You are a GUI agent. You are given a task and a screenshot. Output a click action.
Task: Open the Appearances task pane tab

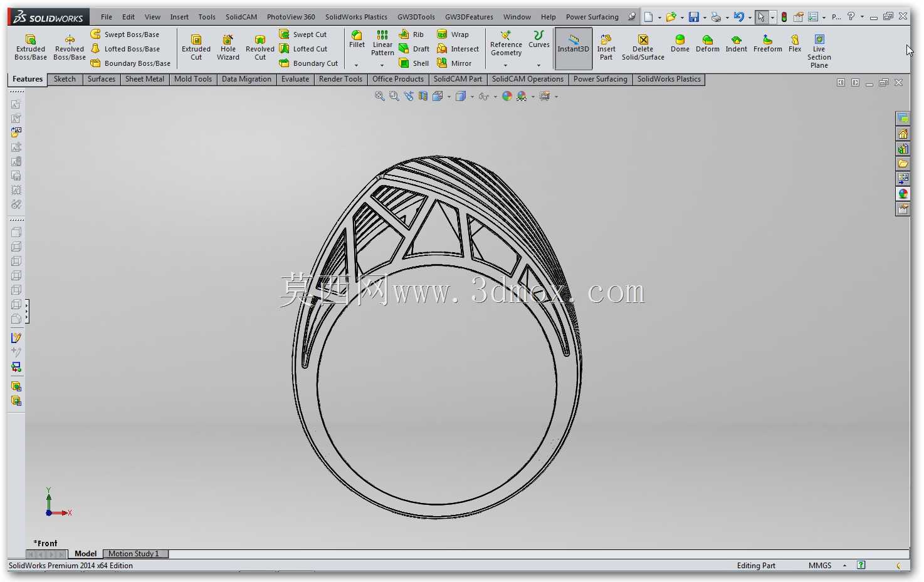[903, 194]
